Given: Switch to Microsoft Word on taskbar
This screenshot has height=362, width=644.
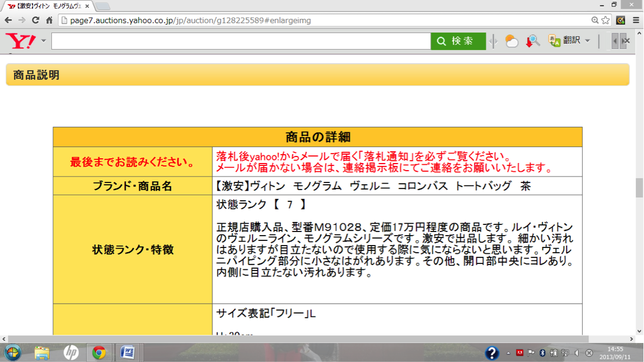Looking at the screenshot, I should pos(128,353).
